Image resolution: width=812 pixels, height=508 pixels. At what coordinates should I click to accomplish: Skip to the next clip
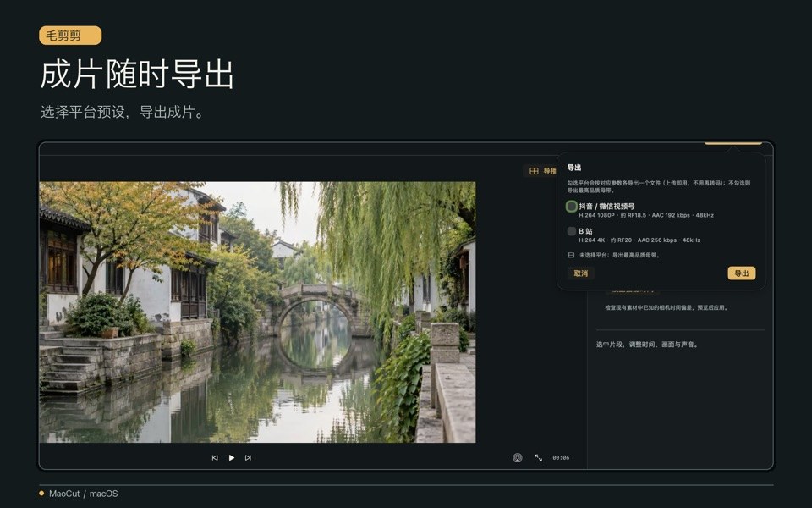point(248,458)
